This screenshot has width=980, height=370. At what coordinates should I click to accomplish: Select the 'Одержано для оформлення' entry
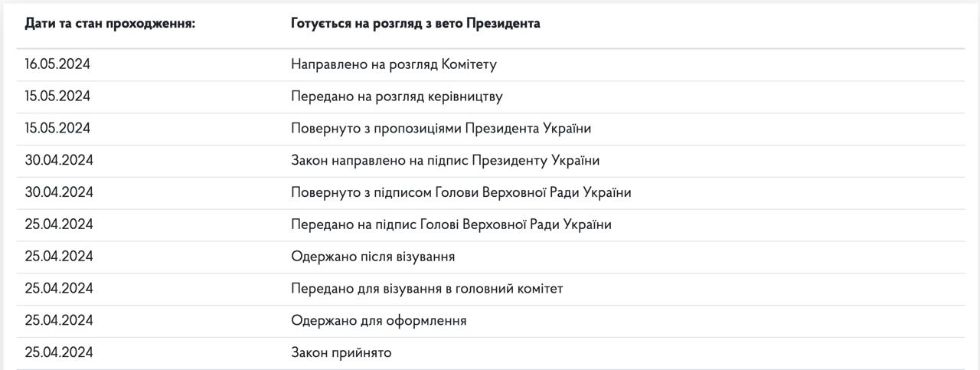378,321
